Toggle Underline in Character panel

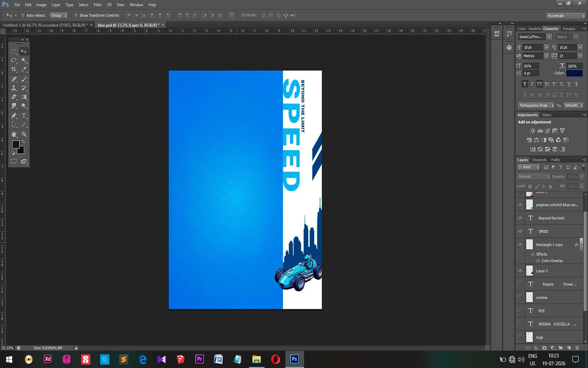click(x=569, y=84)
